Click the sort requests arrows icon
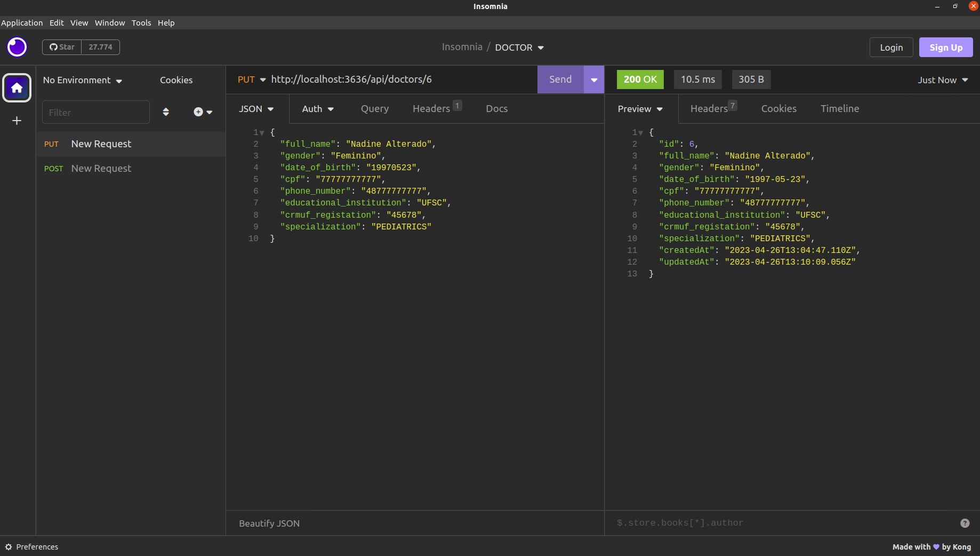Image resolution: width=980 pixels, height=556 pixels. tap(166, 112)
